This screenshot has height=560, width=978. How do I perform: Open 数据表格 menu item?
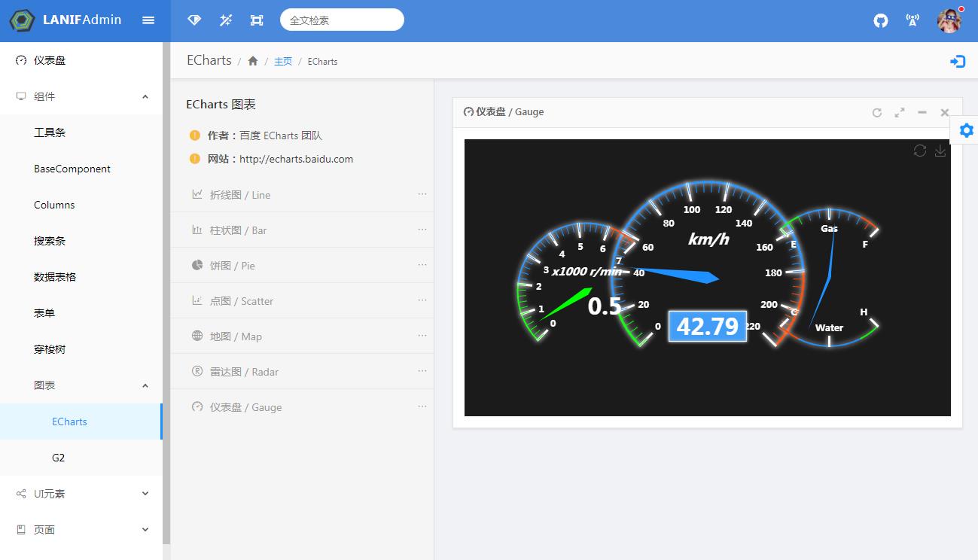[81, 277]
